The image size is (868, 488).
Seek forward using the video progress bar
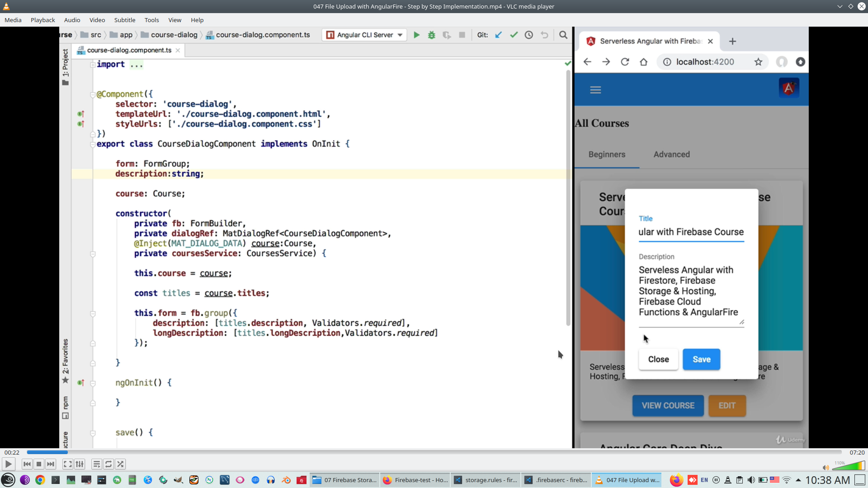(407, 452)
